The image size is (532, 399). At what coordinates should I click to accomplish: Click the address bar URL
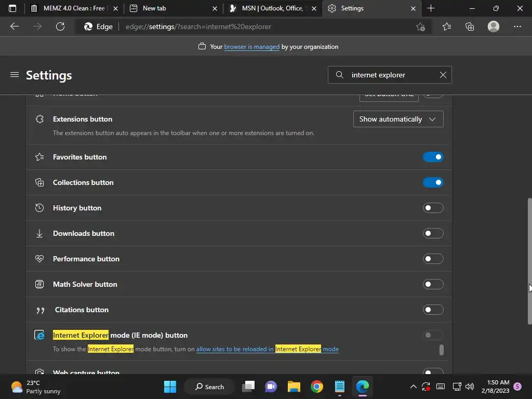click(x=198, y=27)
